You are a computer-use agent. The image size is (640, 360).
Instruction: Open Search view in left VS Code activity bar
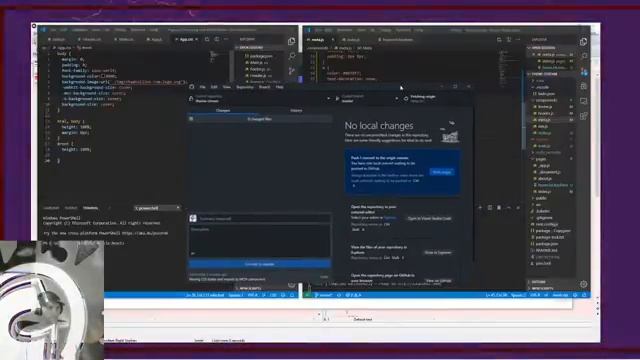tap(292, 56)
